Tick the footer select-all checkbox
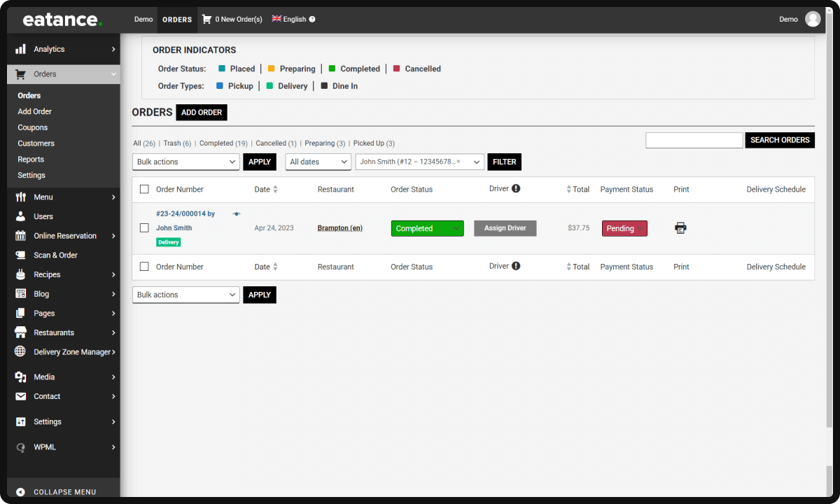Screen dimensions: 840x504 coord(144,266)
